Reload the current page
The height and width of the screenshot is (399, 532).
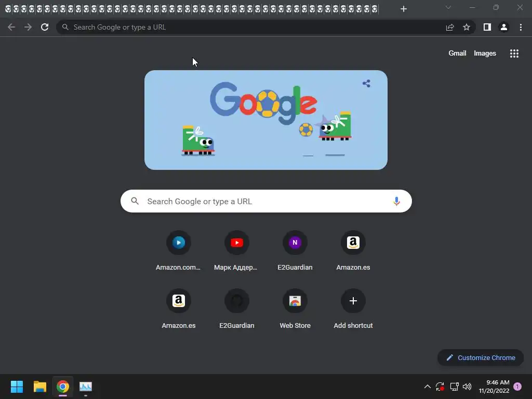click(x=45, y=27)
